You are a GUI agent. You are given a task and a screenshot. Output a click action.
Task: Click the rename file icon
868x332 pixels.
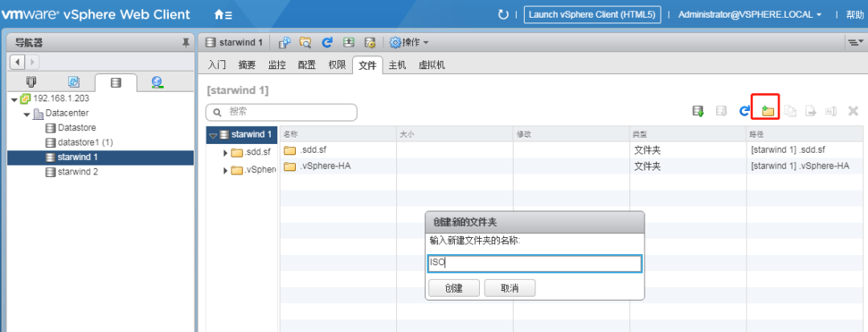(x=831, y=111)
